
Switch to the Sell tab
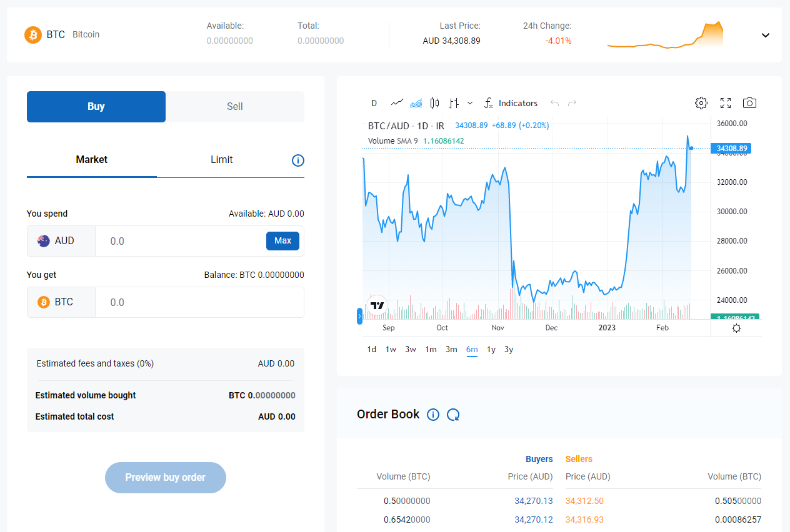(x=235, y=107)
